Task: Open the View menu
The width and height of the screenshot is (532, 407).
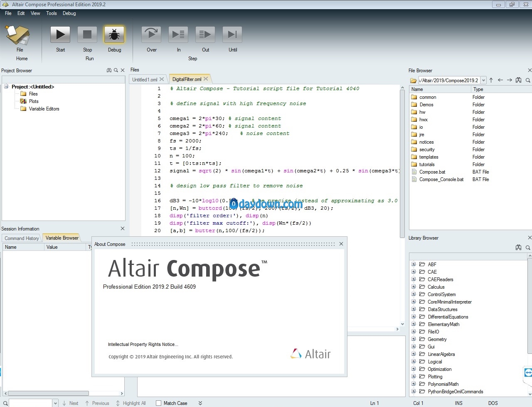Action: 35,13
